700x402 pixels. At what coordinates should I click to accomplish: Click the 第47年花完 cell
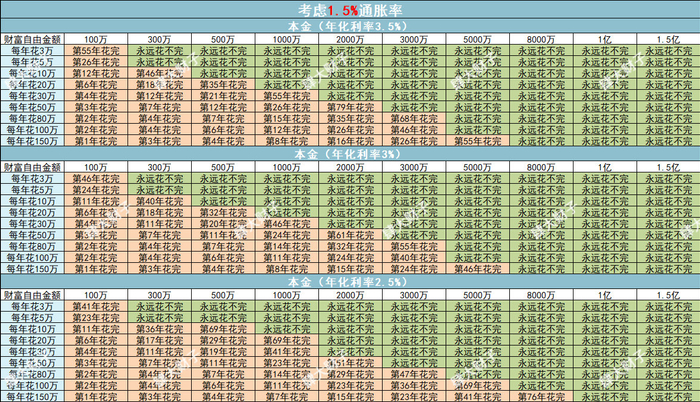tap(414, 374)
